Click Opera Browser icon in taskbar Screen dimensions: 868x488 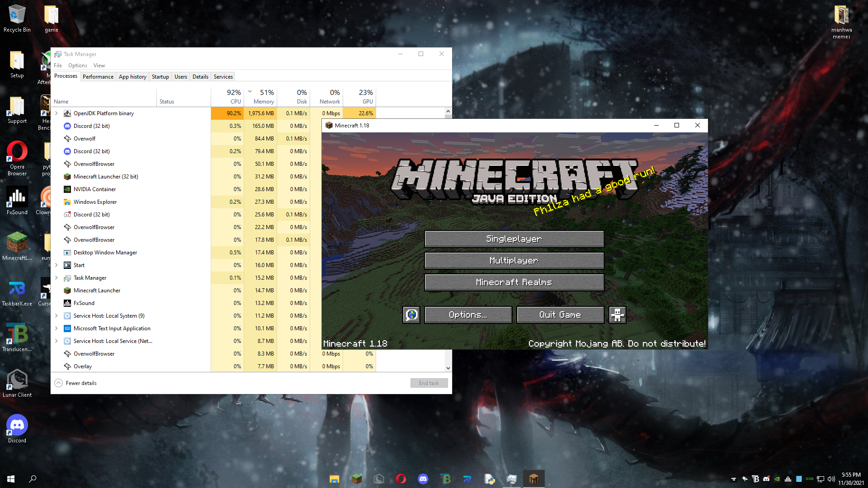(401, 479)
